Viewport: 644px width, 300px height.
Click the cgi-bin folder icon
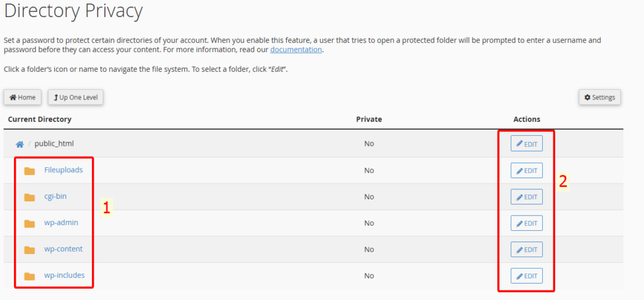coord(29,197)
